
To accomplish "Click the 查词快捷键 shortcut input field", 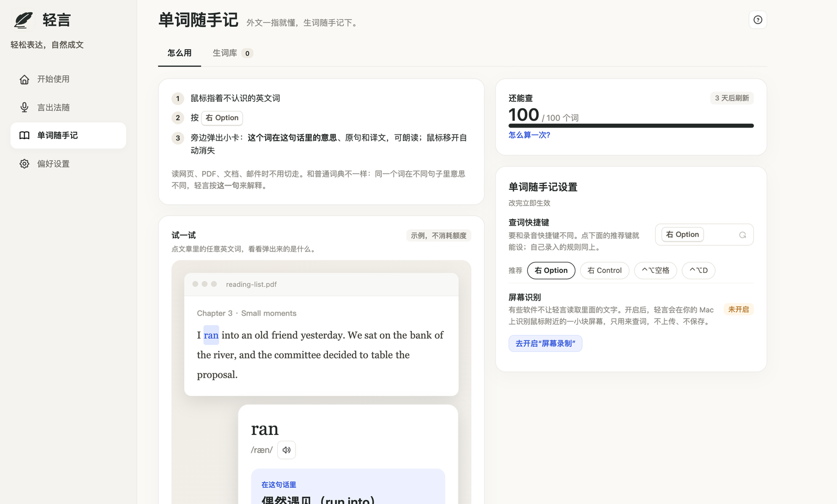I will click(x=704, y=235).
